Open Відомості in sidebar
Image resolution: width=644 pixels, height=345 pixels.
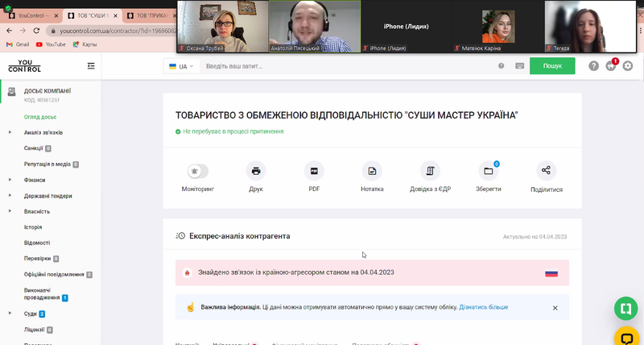pyautogui.click(x=37, y=243)
